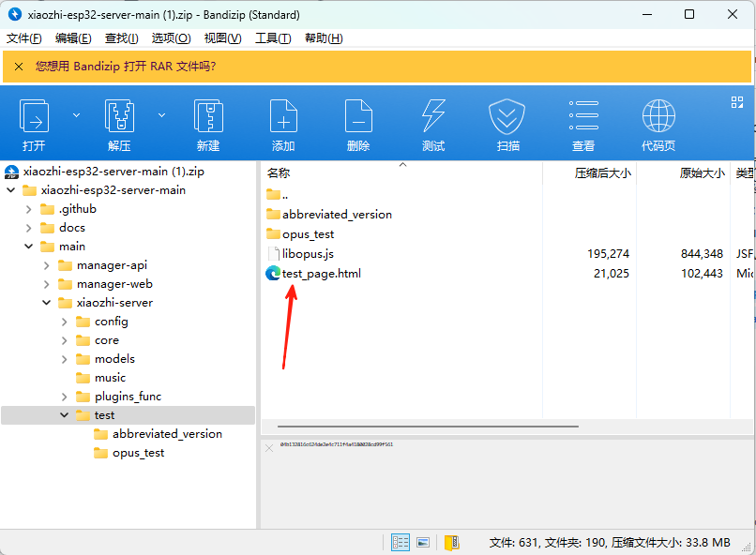This screenshot has width=756, height=555.
Task: Select opus_test in the folder tree
Action: click(139, 453)
